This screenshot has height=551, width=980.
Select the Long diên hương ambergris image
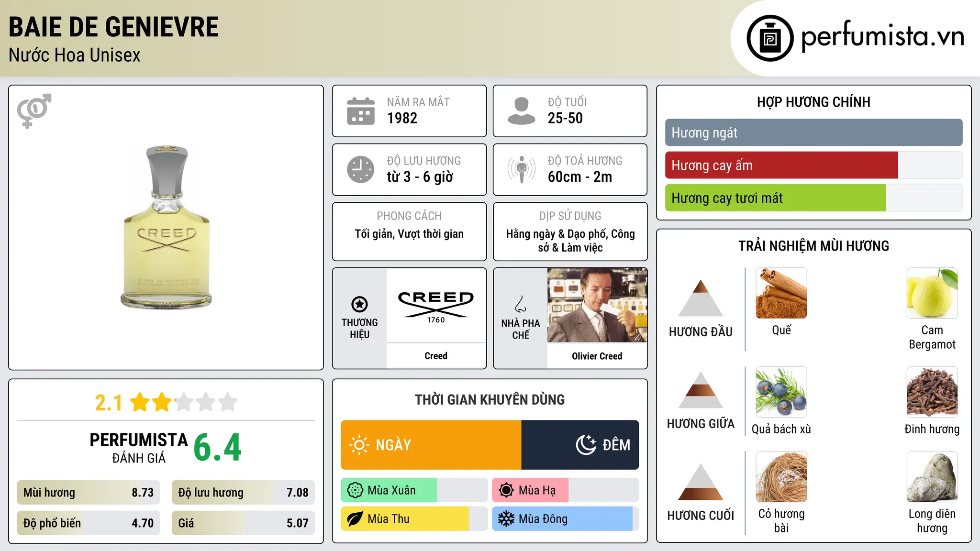[x=932, y=477]
